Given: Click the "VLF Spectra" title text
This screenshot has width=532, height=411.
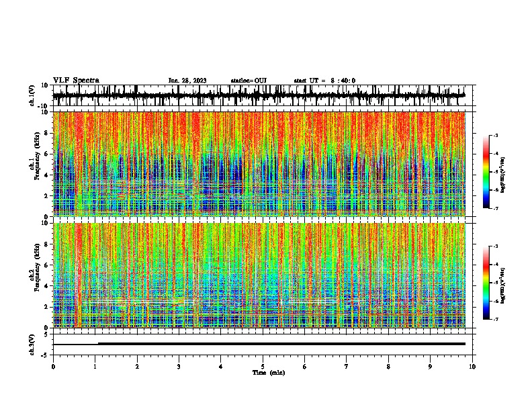Looking at the screenshot, I should (x=76, y=81).
